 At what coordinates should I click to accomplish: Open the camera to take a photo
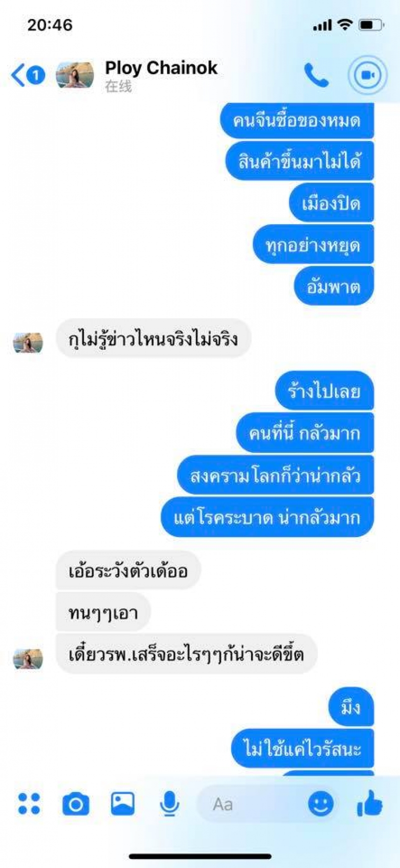point(76,804)
